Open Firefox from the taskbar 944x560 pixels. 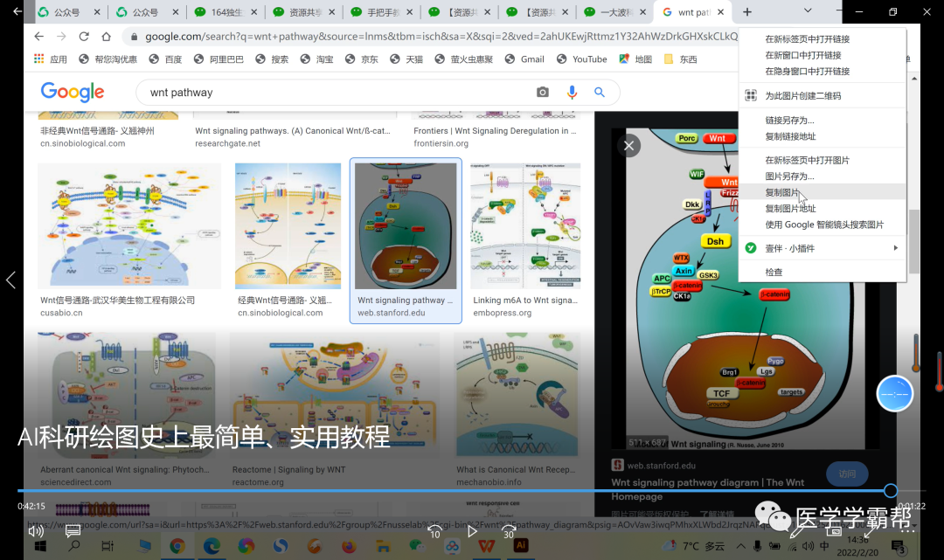click(x=349, y=545)
